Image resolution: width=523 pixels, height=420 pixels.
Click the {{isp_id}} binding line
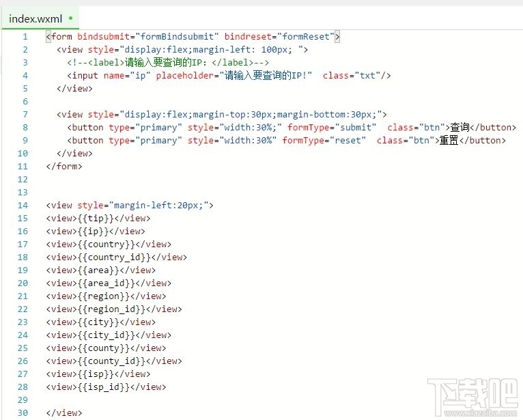point(106,387)
